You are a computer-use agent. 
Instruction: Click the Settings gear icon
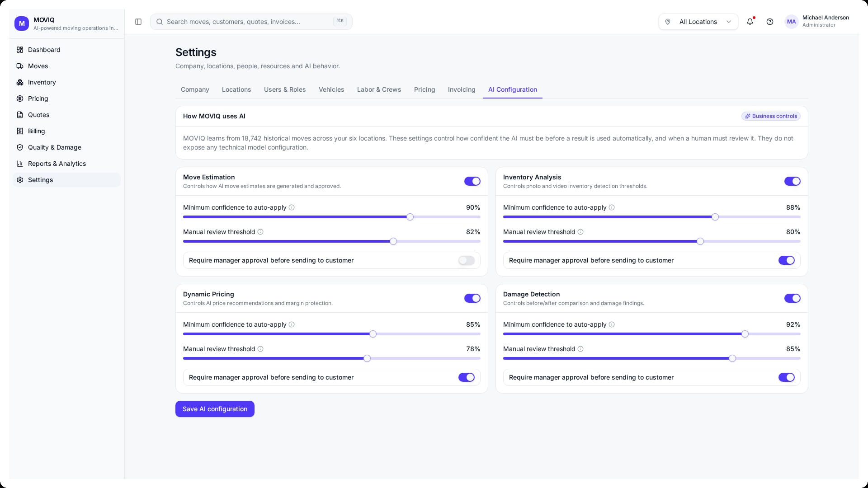20,180
